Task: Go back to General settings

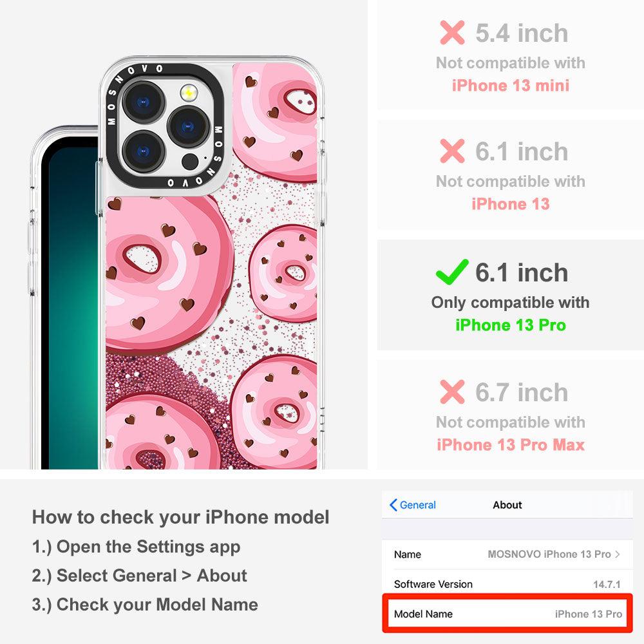Action: 412,505
